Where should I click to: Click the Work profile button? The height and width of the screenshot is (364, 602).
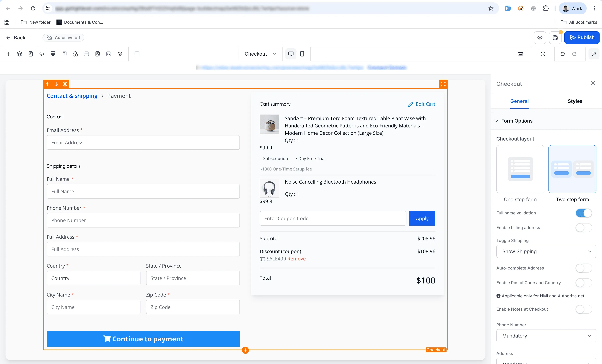tap(572, 9)
